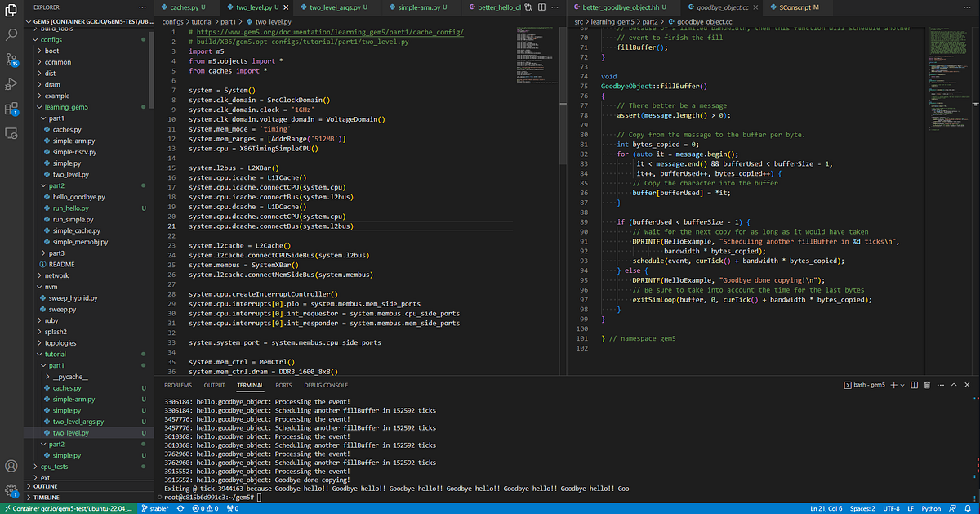Image resolution: width=980 pixels, height=514 pixels.
Task: Open the Extensions view
Action: tap(11, 108)
